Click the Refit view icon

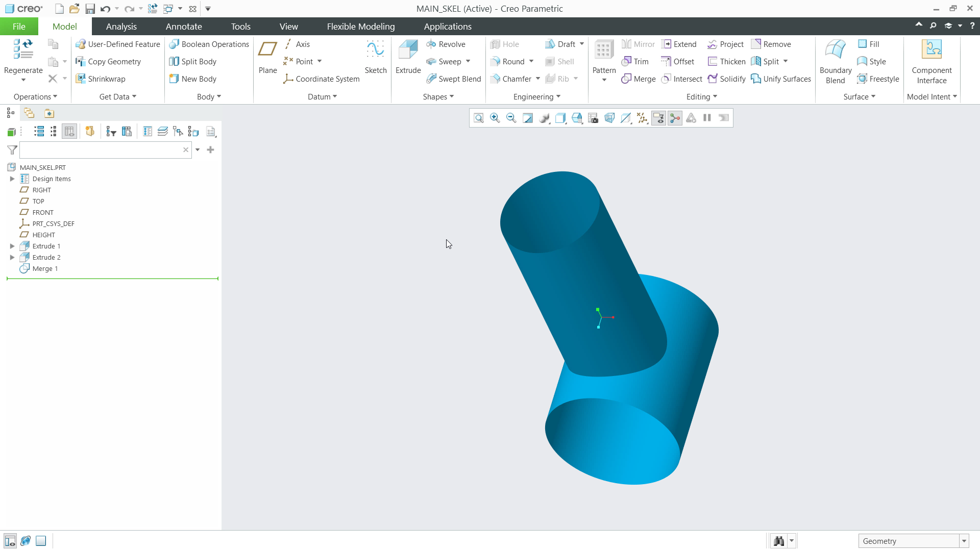click(478, 118)
